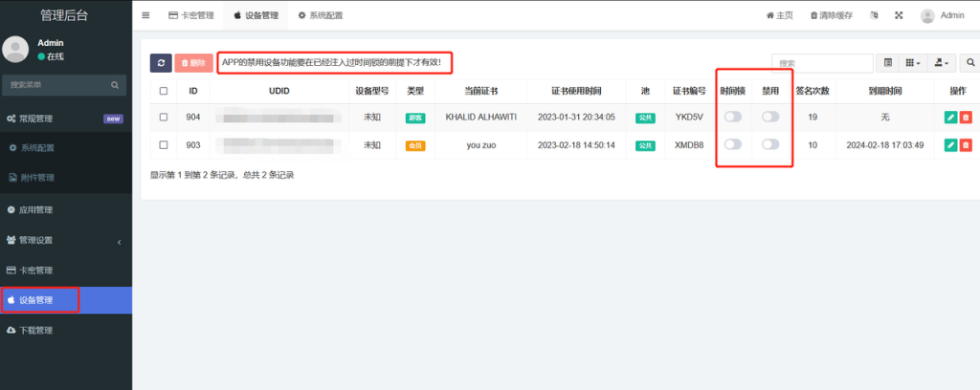Click the red 删除 button
Image resolution: width=980 pixels, height=390 pixels.
[193, 62]
